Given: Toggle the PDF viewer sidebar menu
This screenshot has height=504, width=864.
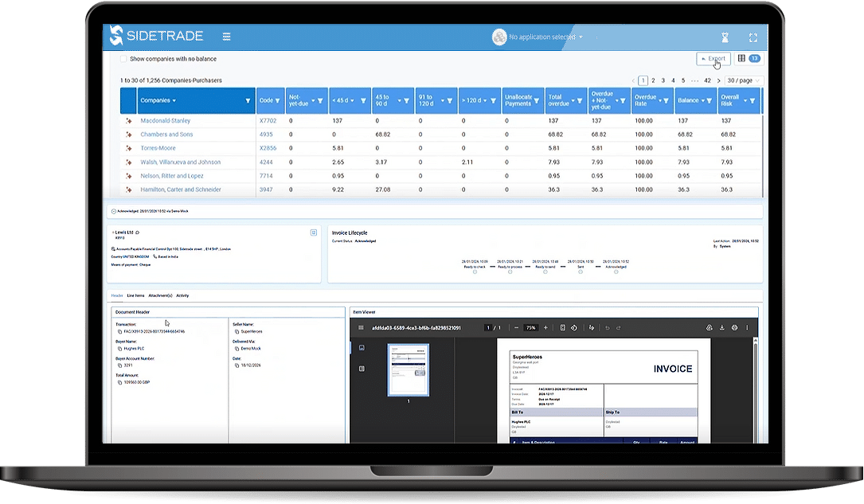Looking at the screenshot, I should tap(361, 327).
